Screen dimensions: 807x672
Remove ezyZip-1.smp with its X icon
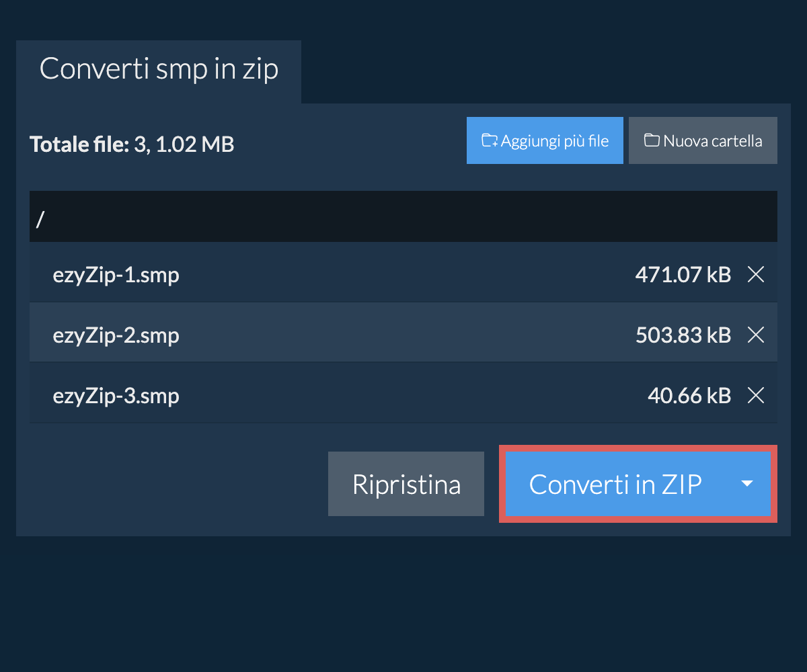coord(756,274)
